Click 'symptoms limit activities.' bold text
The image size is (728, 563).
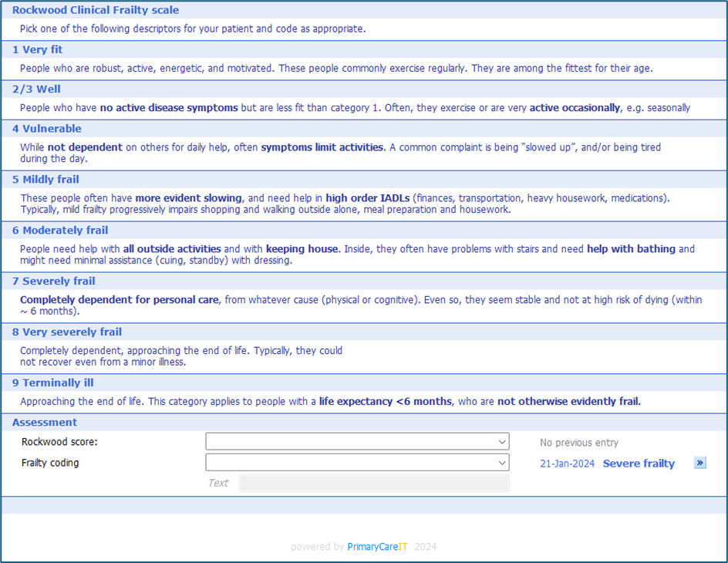coord(323,147)
